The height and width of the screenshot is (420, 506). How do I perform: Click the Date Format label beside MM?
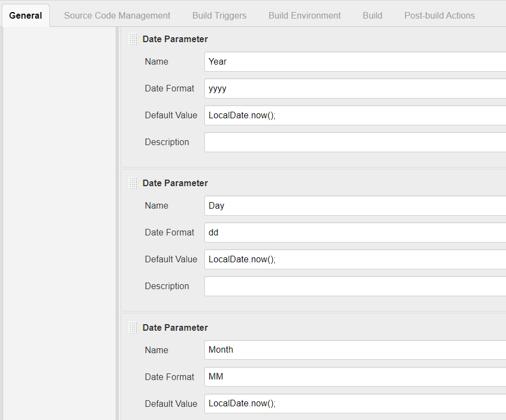point(169,377)
